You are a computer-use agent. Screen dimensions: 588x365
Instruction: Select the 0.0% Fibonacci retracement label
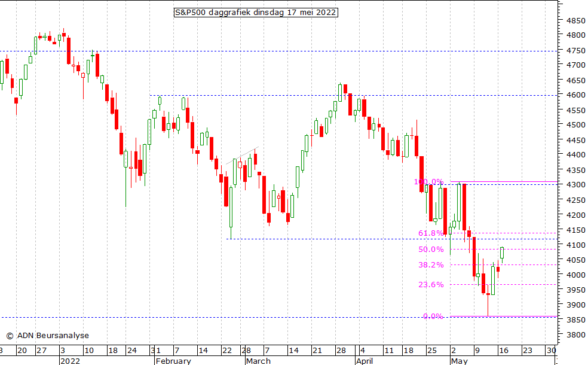click(433, 317)
